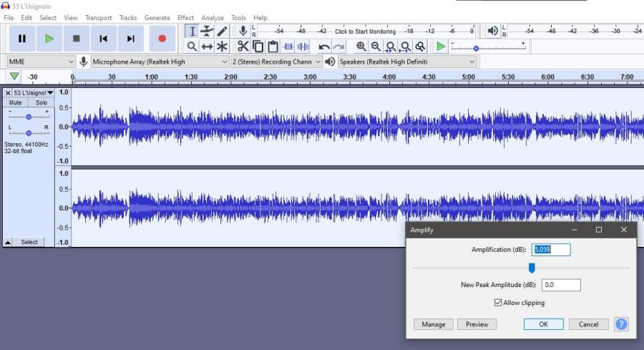Click the Amplification slider handle
This screenshot has height=350, width=644.
[532, 268]
